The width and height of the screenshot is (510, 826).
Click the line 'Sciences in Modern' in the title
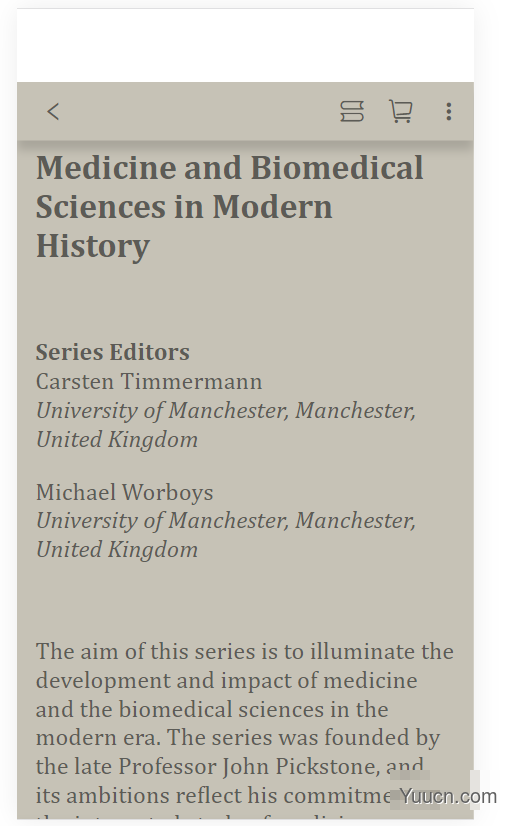pos(184,207)
